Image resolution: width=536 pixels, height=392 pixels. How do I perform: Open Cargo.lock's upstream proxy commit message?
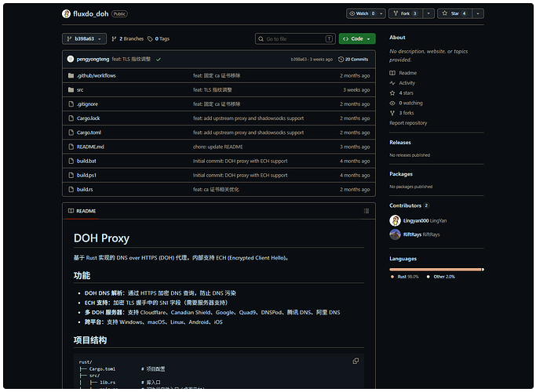pos(248,118)
